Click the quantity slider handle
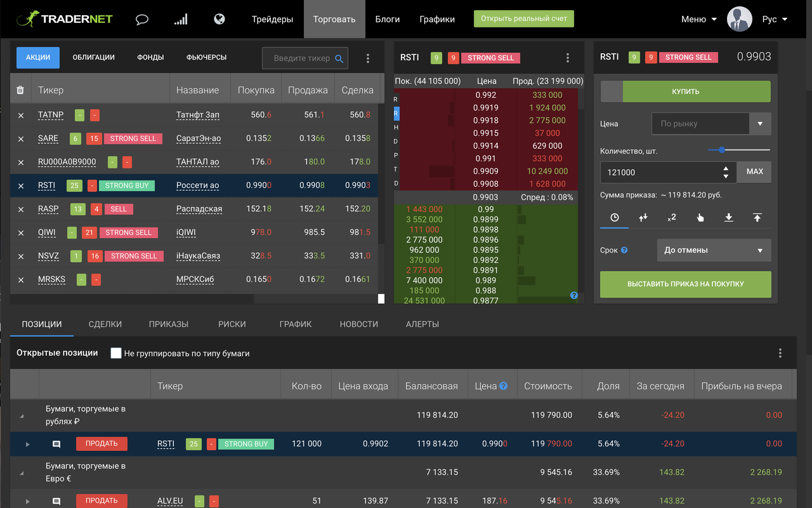The width and height of the screenshot is (812, 508). [x=722, y=150]
